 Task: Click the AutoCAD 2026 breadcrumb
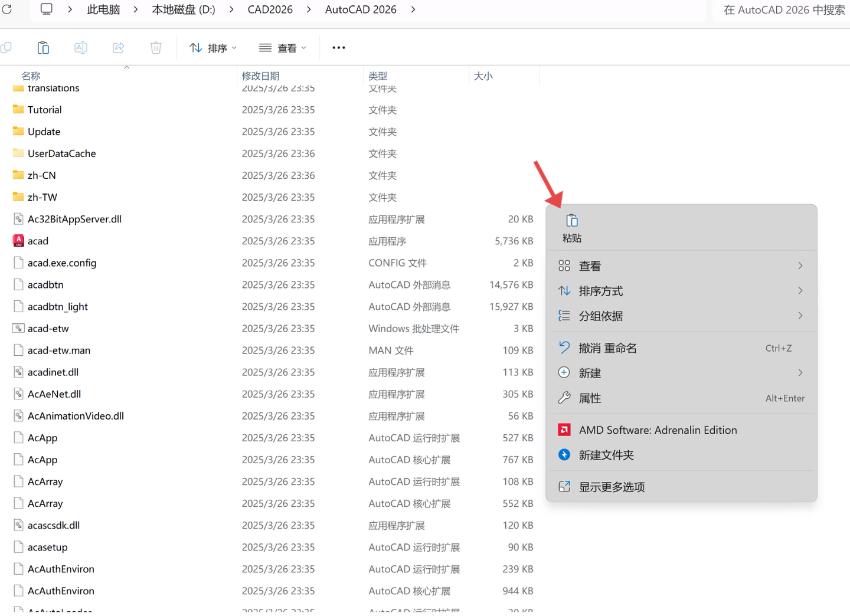(x=361, y=9)
